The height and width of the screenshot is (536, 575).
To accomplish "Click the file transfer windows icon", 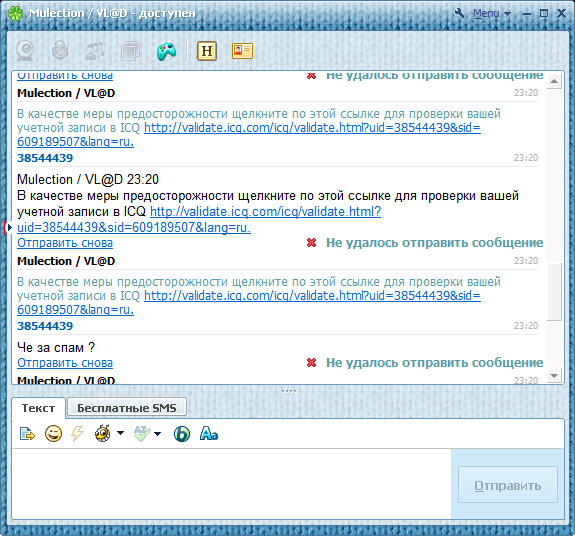I will click(131, 51).
